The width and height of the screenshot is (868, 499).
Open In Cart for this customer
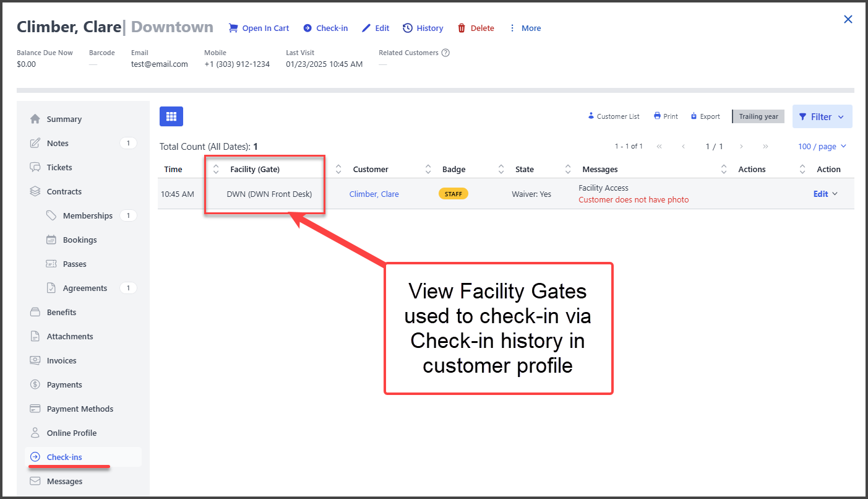point(259,28)
